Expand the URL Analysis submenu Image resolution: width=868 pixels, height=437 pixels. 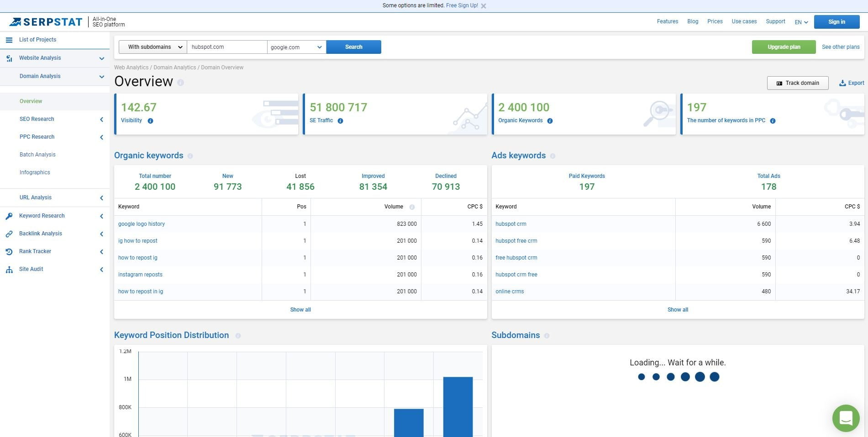tap(101, 198)
